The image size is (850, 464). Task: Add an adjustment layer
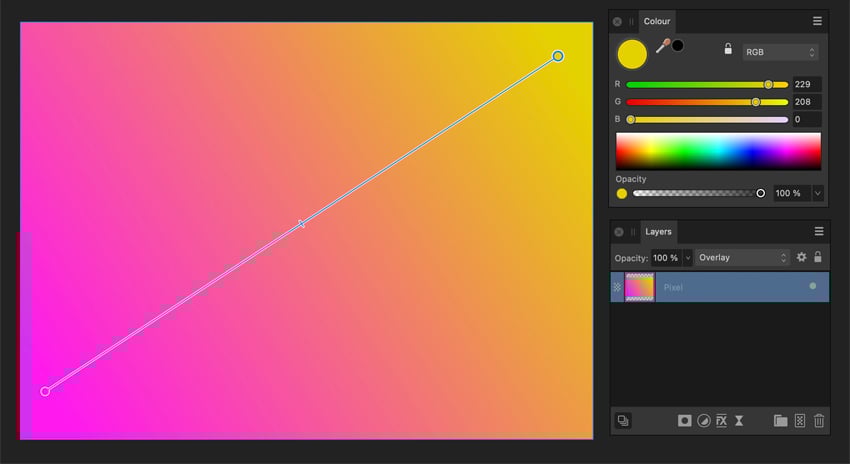tap(704, 421)
